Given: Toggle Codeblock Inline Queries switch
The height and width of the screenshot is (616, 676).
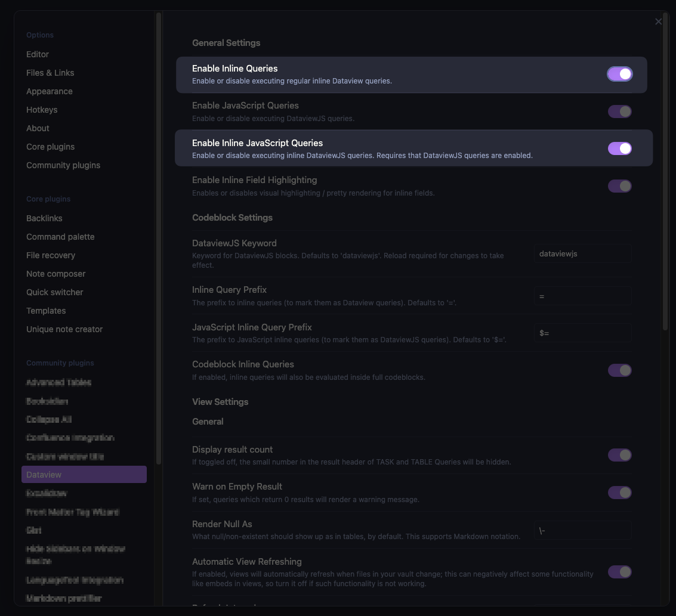Looking at the screenshot, I should (x=619, y=370).
